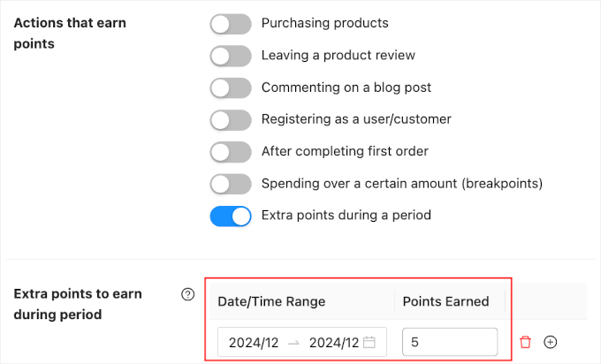The width and height of the screenshot is (601, 364).
Task: Click the end date field in range
Action: click(x=333, y=343)
